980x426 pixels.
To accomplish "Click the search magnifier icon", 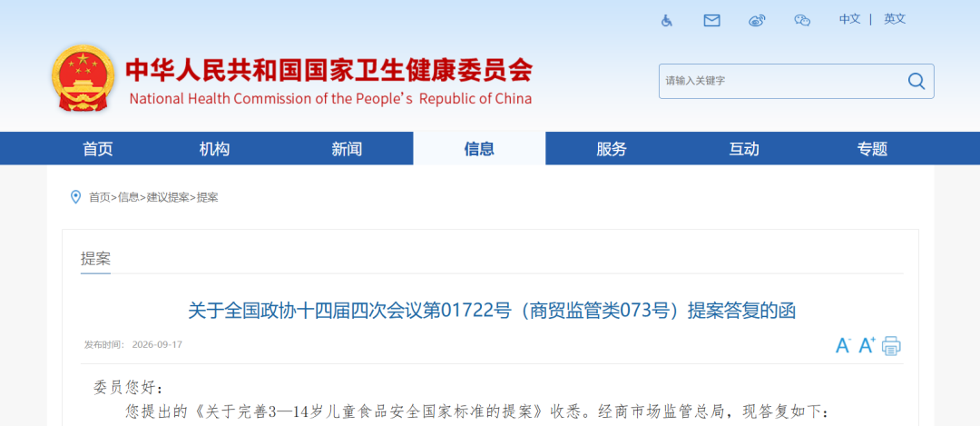I will point(916,81).
